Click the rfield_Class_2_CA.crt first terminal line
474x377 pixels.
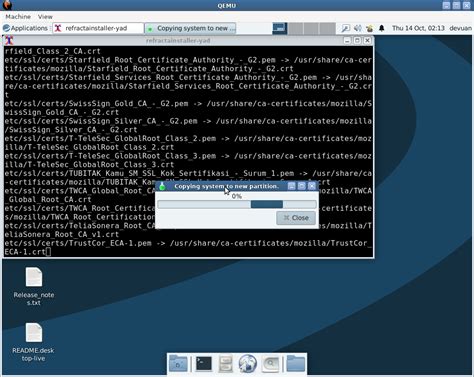pos(53,51)
